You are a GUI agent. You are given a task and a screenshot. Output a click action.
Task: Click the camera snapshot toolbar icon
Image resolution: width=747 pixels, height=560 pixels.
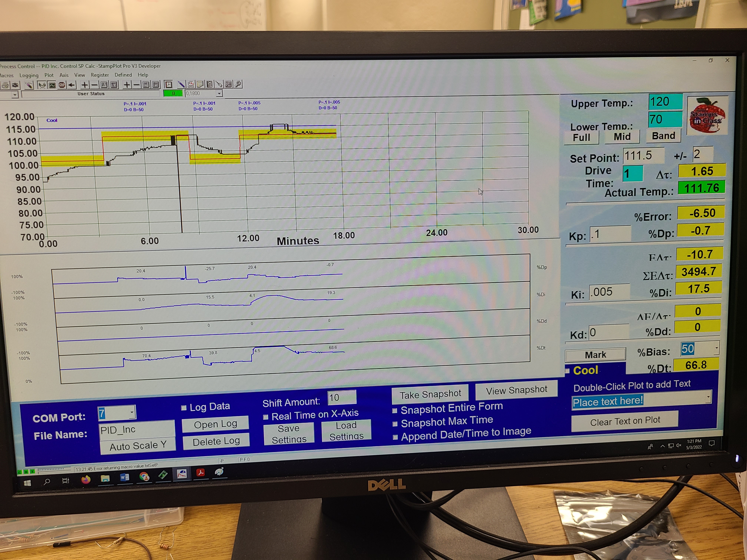[15, 85]
